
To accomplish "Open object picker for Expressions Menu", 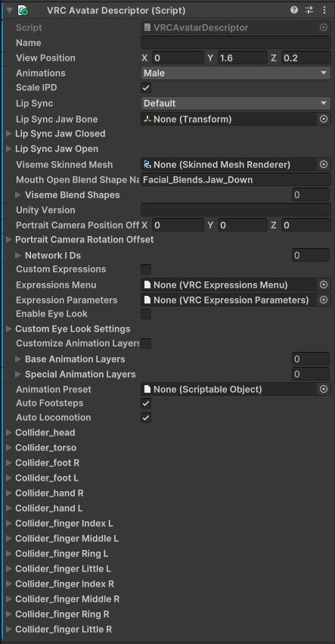I will pyautogui.click(x=324, y=285).
